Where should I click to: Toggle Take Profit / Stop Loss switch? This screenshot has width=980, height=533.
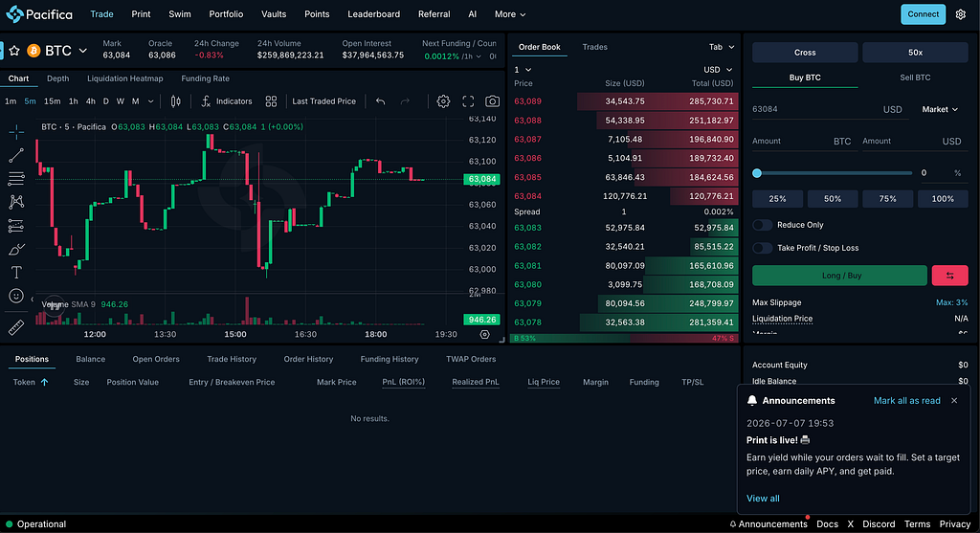point(763,248)
